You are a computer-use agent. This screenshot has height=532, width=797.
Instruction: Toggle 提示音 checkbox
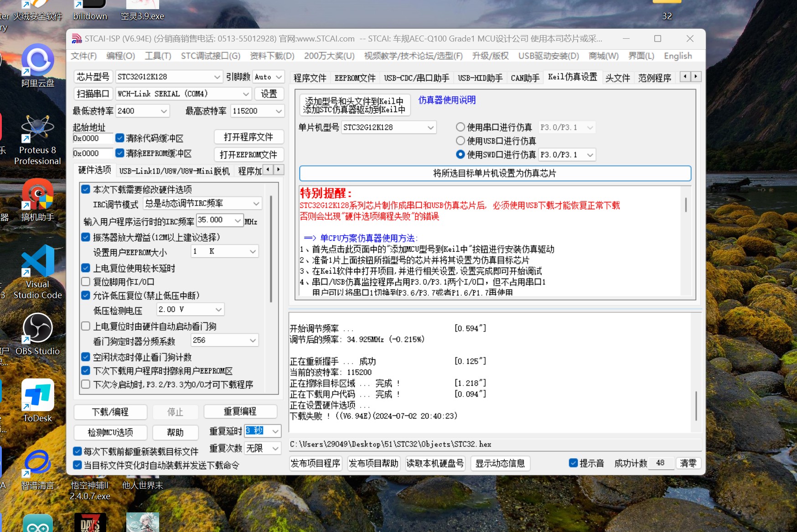tap(574, 463)
